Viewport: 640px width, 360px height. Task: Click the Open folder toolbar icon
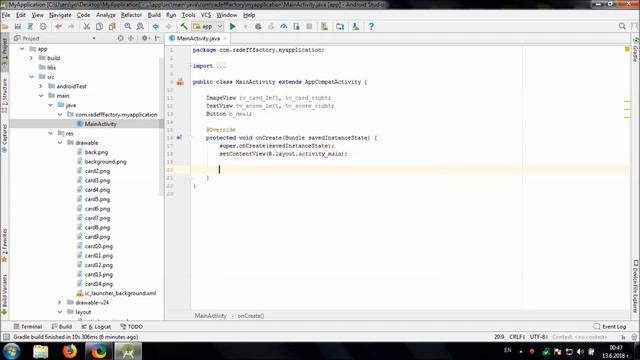[x=5, y=27]
